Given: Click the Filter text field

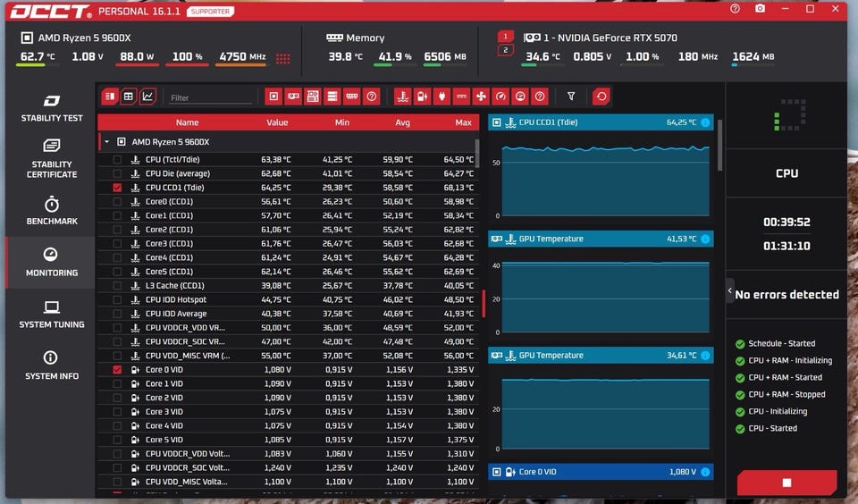Looking at the screenshot, I should click(210, 98).
